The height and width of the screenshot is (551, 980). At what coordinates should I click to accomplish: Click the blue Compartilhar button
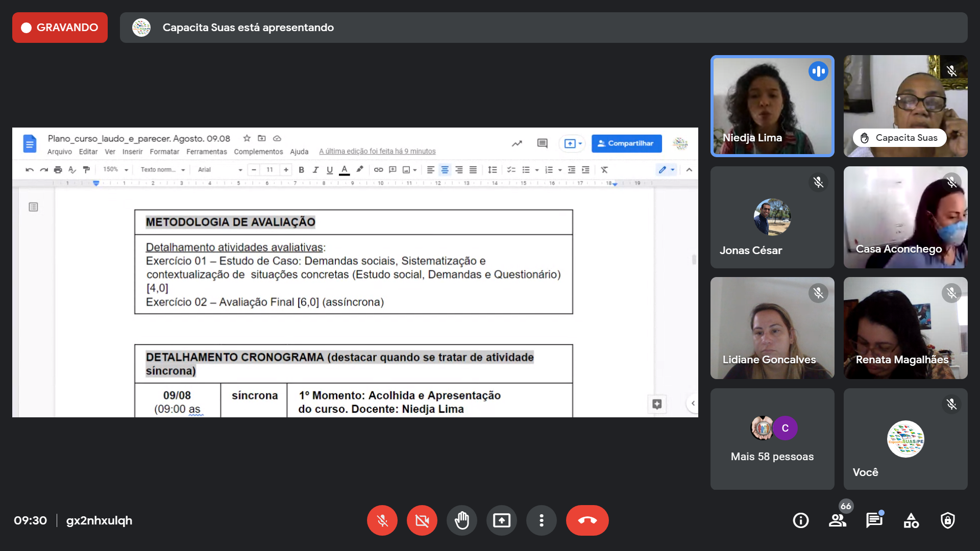click(x=626, y=143)
